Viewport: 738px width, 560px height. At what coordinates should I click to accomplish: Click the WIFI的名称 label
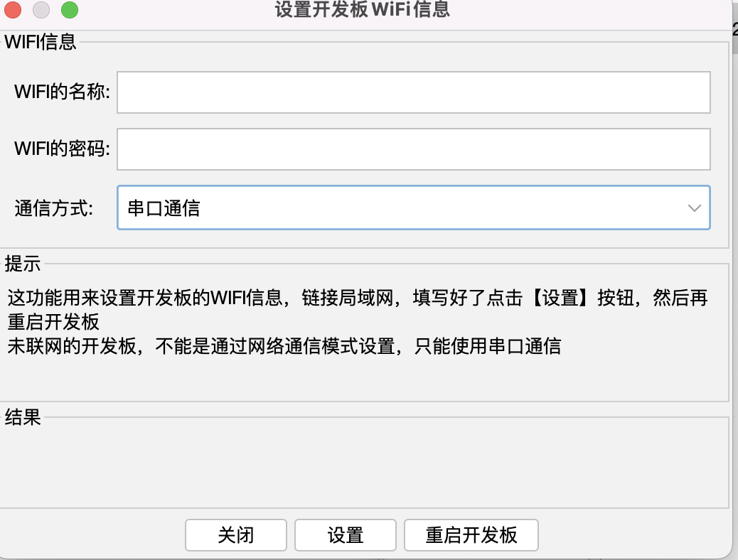click(x=63, y=92)
